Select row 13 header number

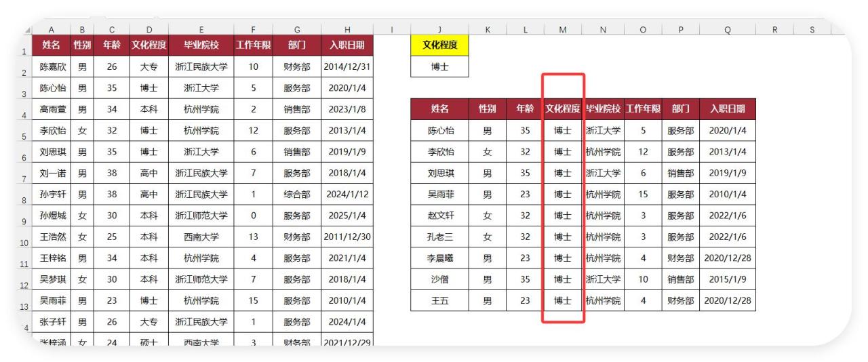pos(24,306)
